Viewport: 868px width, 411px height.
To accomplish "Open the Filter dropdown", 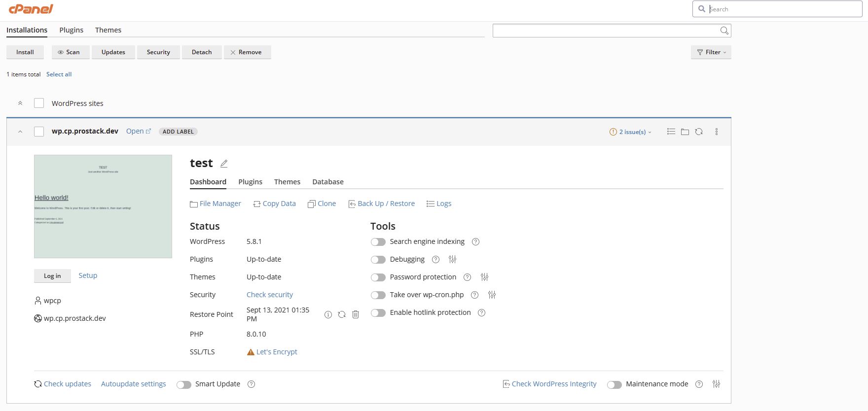I will [711, 52].
